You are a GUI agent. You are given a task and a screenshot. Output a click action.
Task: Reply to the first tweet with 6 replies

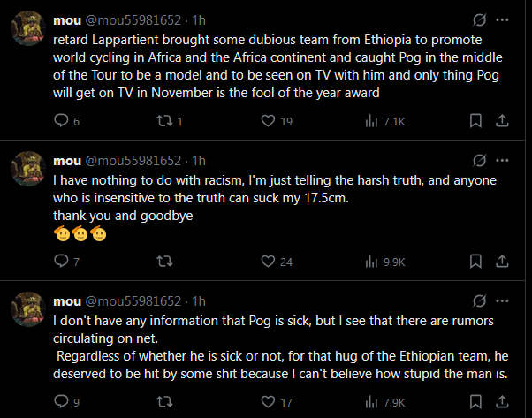(61, 121)
